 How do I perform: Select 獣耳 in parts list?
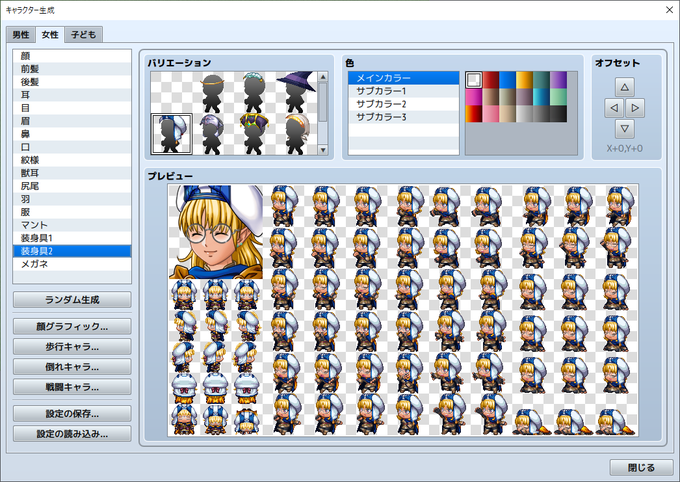72,173
